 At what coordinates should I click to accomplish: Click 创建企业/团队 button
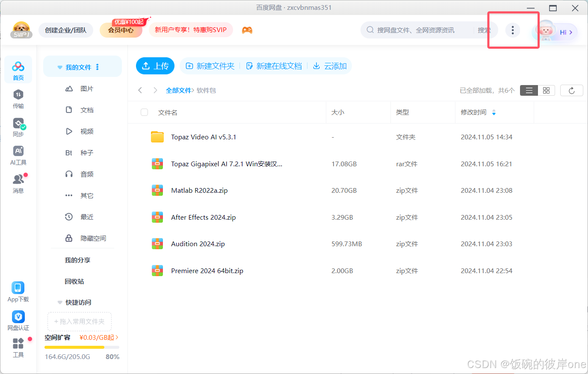(x=66, y=30)
